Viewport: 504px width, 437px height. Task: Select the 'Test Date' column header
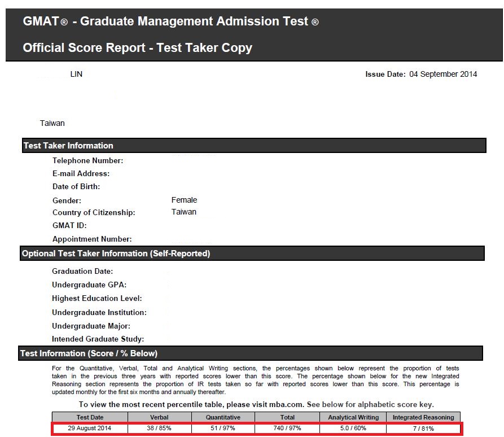(90, 417)
